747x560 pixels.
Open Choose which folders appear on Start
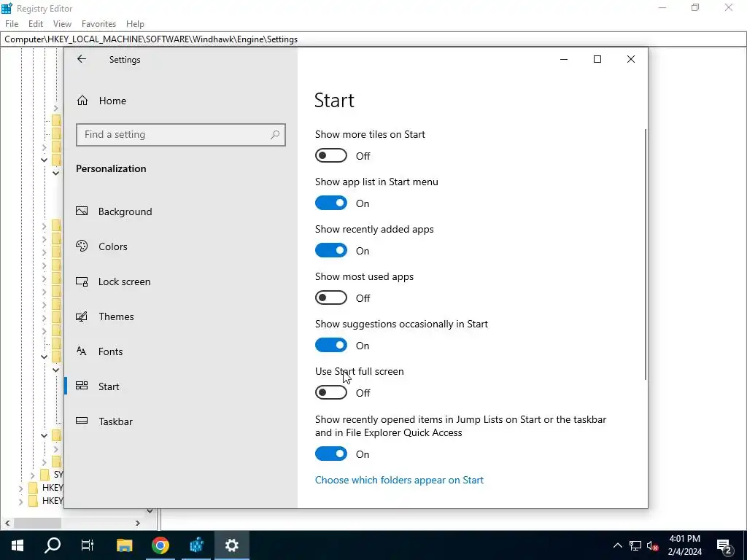399,480
